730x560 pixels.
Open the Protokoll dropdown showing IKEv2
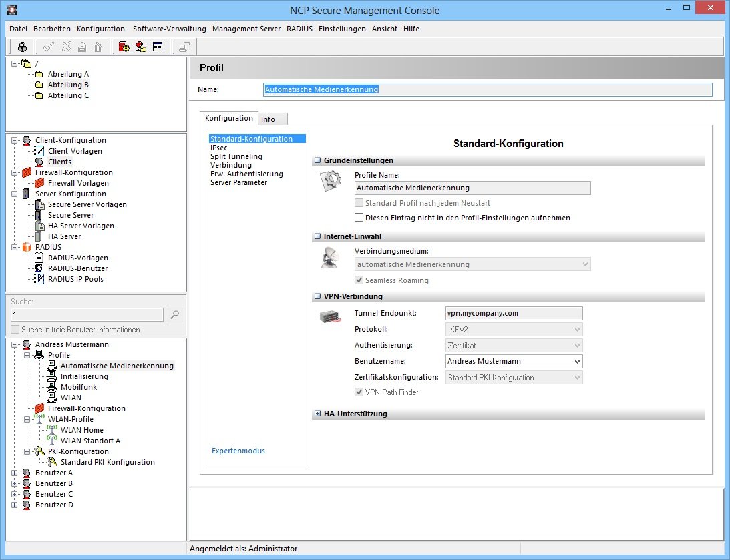click(514, 329)
